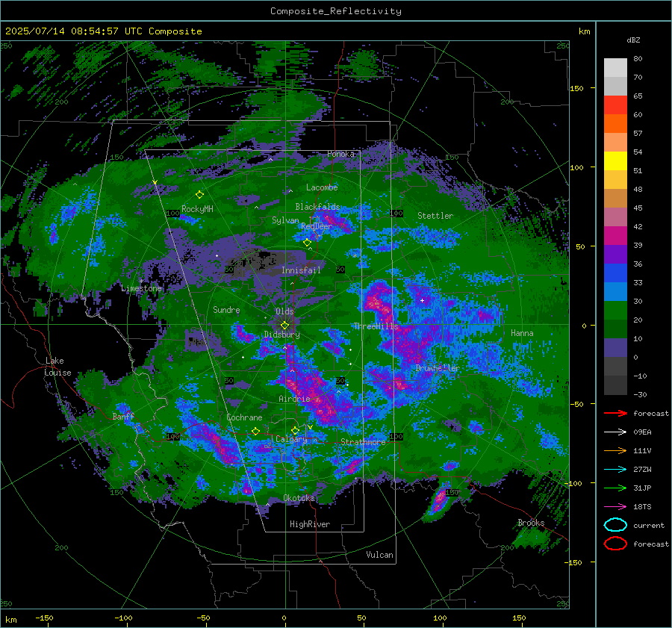This screenshot has width=672, height=628.
Task: Click the ThreeHills city label
Action: 376,326
